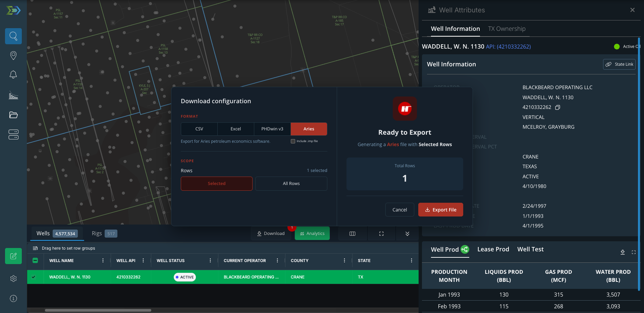
Task: Open Analytics button
Action: click(312, 234)
